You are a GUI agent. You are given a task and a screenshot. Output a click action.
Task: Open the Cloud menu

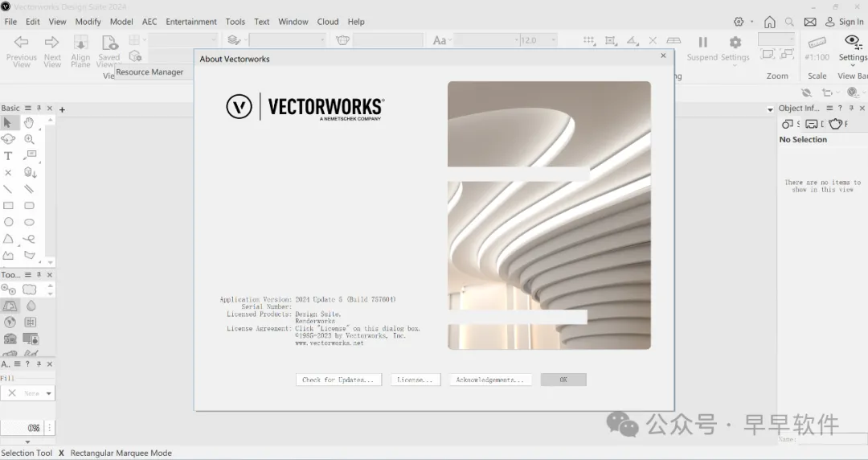(x=328, y=22)
